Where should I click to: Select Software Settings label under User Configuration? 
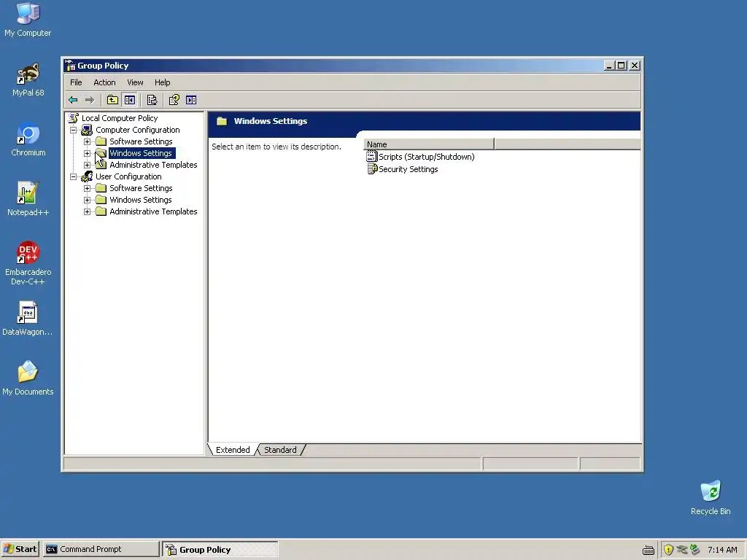pos(141,188)
